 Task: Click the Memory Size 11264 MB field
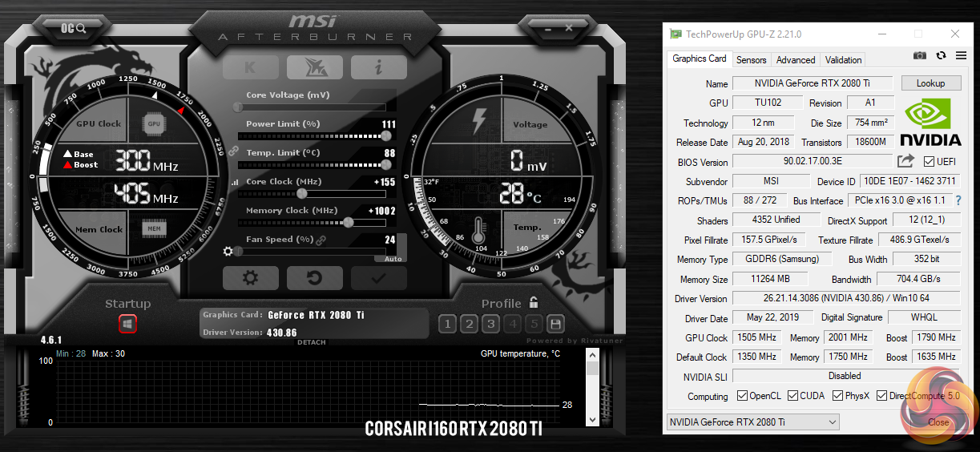tap(770, 279)
